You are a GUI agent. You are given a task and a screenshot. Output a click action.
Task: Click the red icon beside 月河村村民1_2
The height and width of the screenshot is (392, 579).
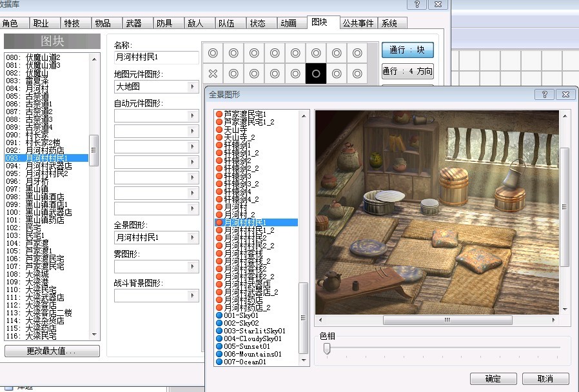pyautogui.click(x=219, y=230)
